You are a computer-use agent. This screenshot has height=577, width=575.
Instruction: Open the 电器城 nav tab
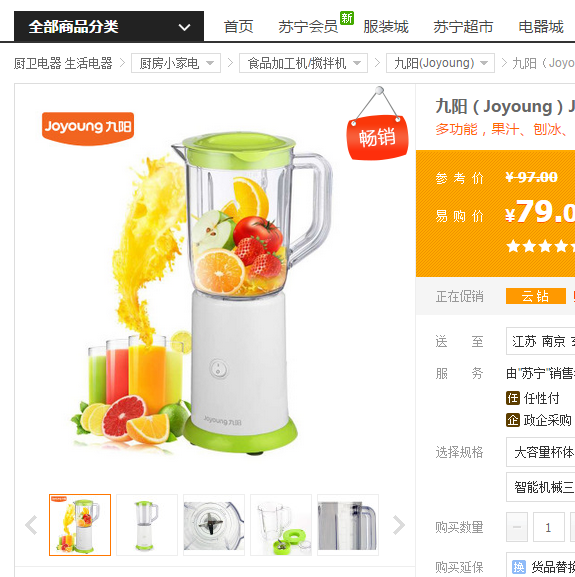[541, 27]
